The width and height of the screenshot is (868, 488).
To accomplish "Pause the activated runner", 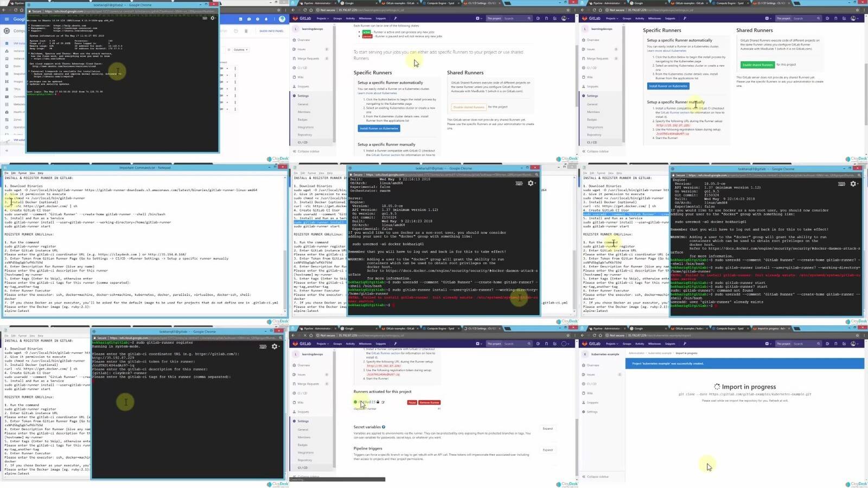I will pos(412,402).
